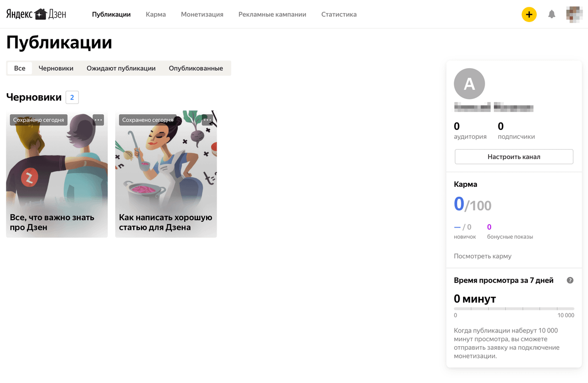Select the Черновики filter tab
The image size is (588, 383).
[x=56, y=68]
